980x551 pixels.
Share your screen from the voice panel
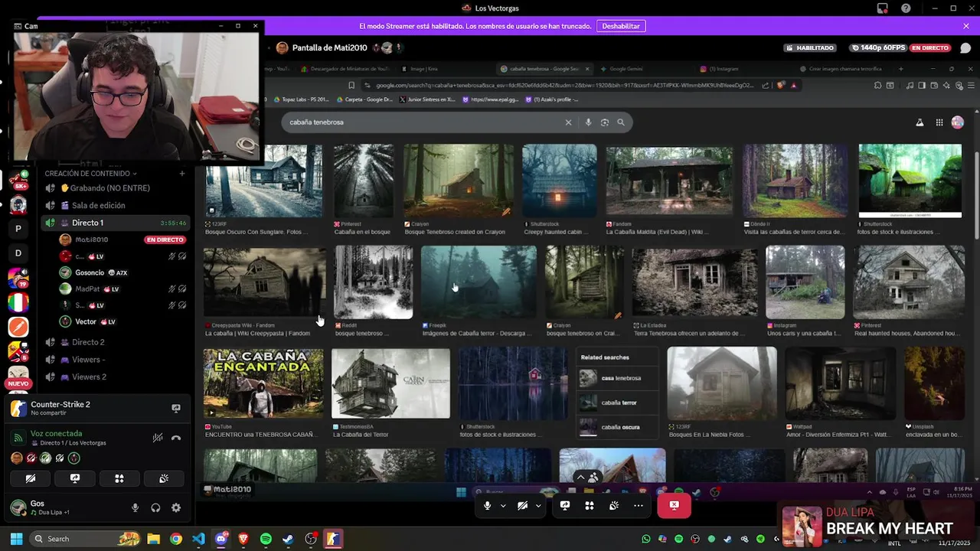(75, 478)
